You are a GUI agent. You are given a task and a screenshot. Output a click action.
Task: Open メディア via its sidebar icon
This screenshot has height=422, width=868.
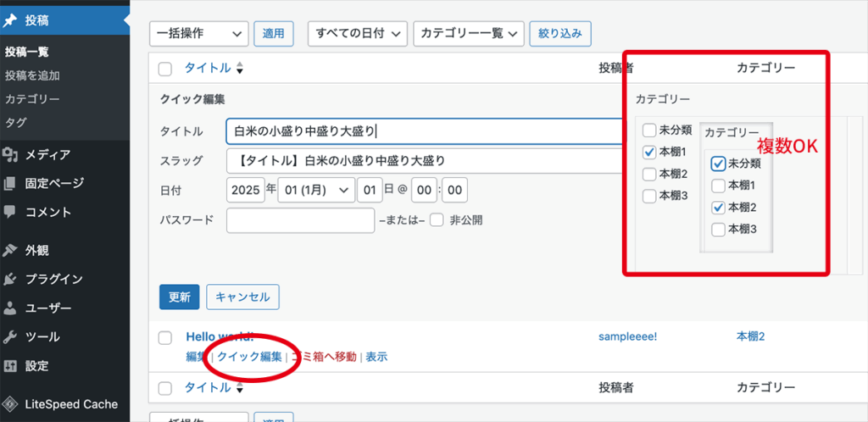(x=11, y=154)
